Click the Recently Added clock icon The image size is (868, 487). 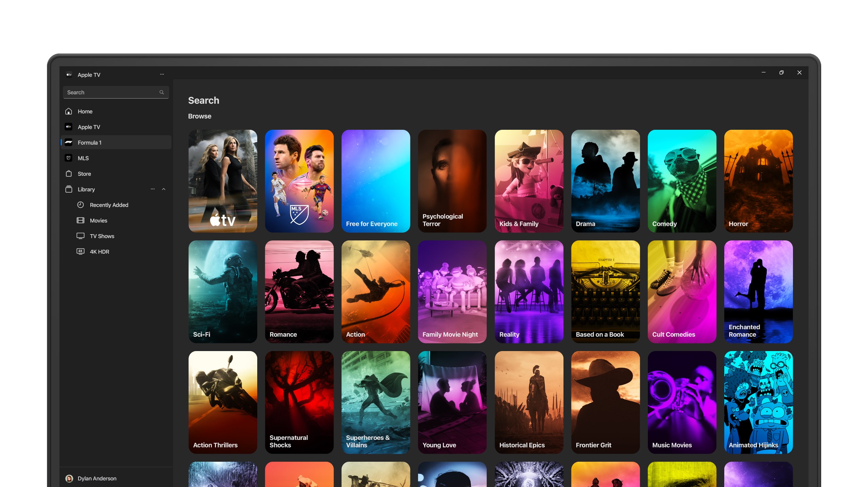(81, 205)
